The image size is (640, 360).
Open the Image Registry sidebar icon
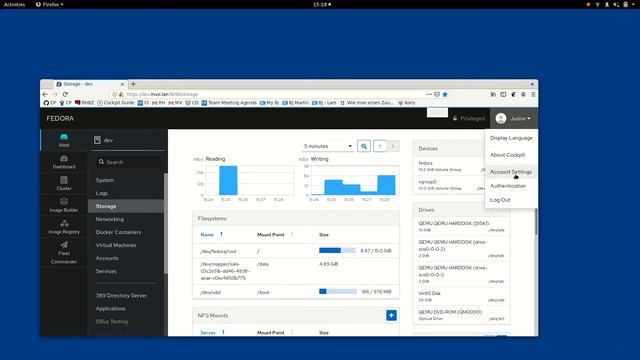point(64,223)
